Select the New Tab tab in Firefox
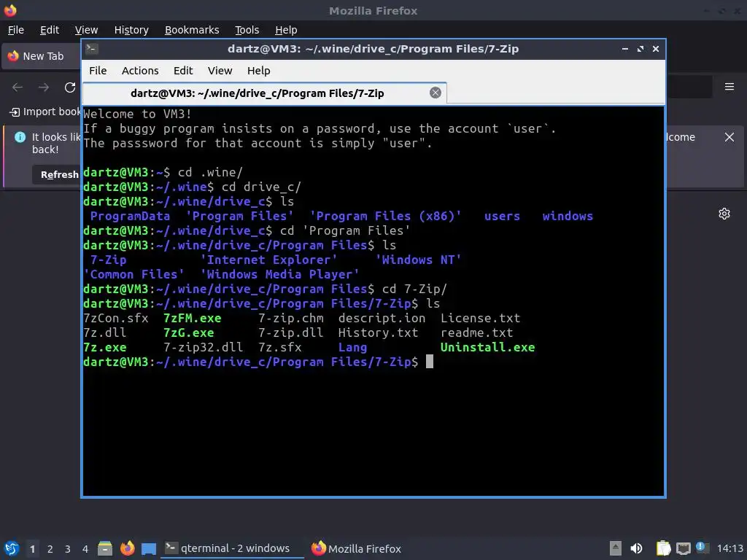 click(x=42, y=56)
